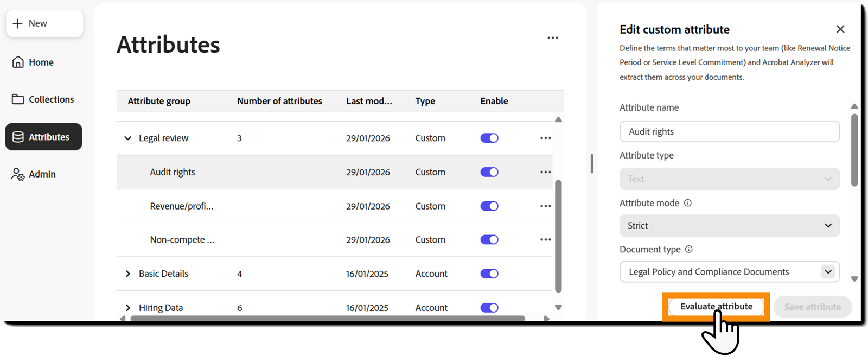Expand the Hiring Data attribute group
The height and width of the screenshot is (355, 868).
[x=127, y=308]
